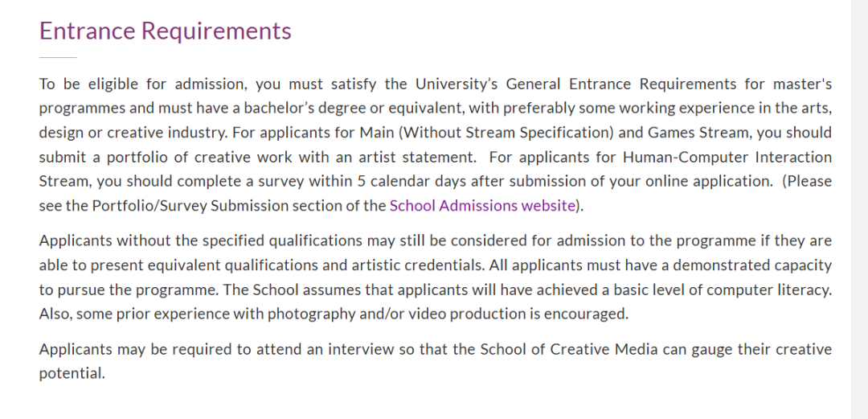Click the Entrance Requirements heading

coord(165,31)
